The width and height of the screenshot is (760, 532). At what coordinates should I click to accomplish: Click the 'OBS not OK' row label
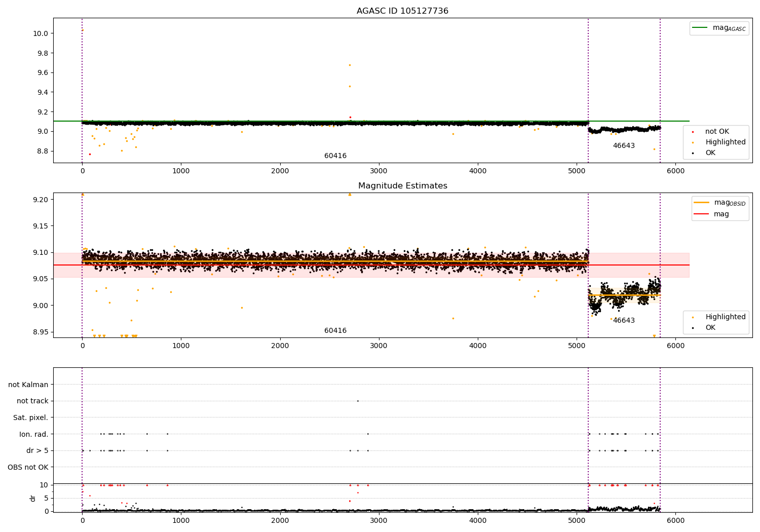(28, 467)
